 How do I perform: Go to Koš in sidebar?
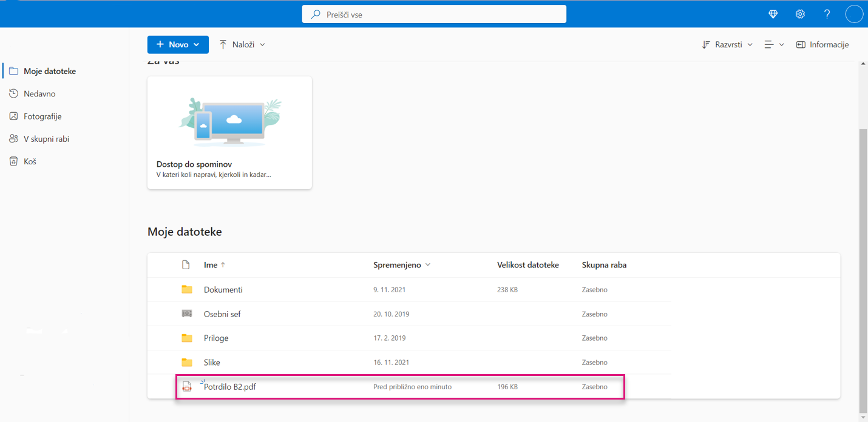pyautogui.click(x=30, y=161)
